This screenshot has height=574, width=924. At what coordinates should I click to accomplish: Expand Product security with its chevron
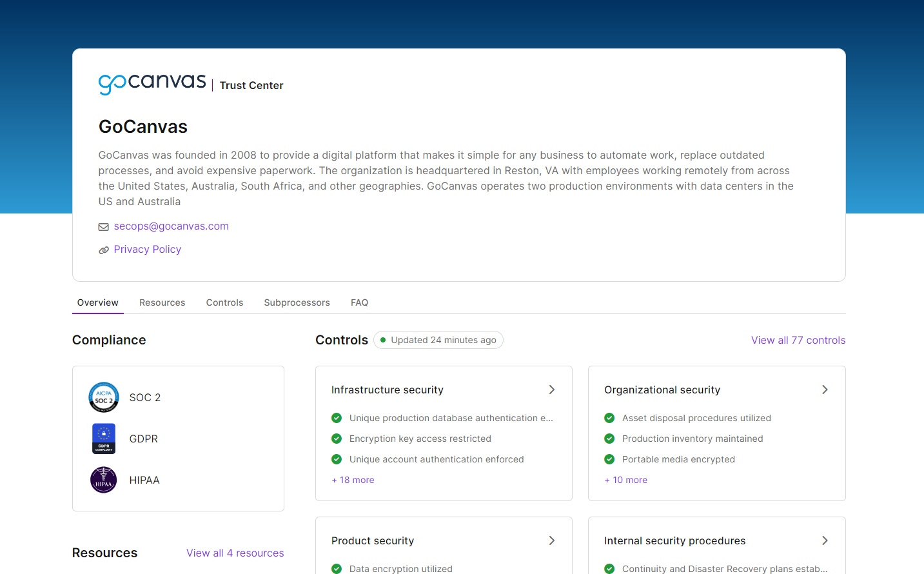point(552,540)
